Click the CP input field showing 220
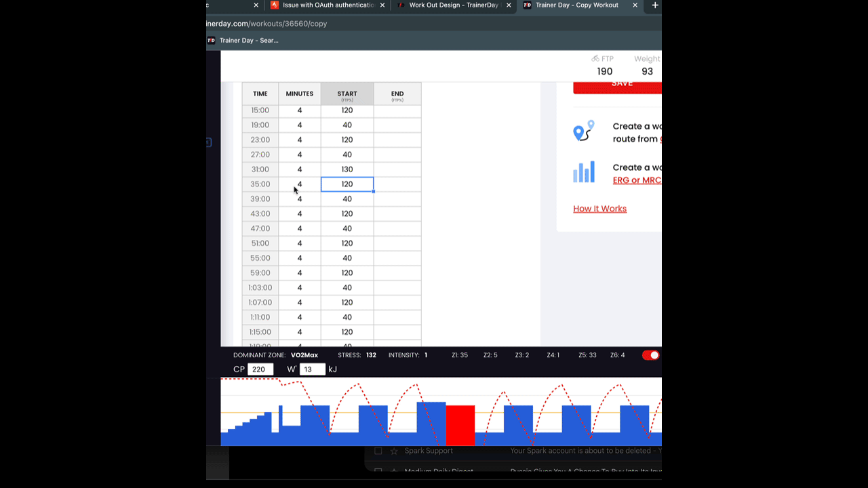868x488 pixels. pos(260,369)
